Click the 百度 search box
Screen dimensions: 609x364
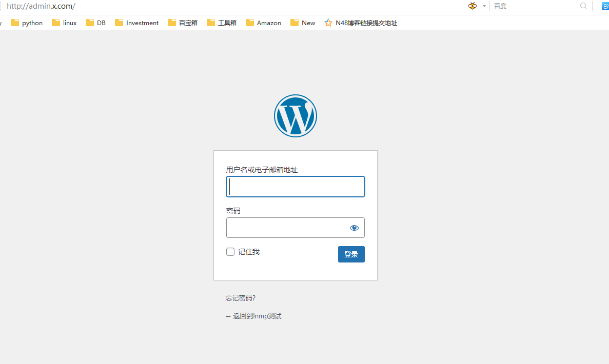coord(535,6)
